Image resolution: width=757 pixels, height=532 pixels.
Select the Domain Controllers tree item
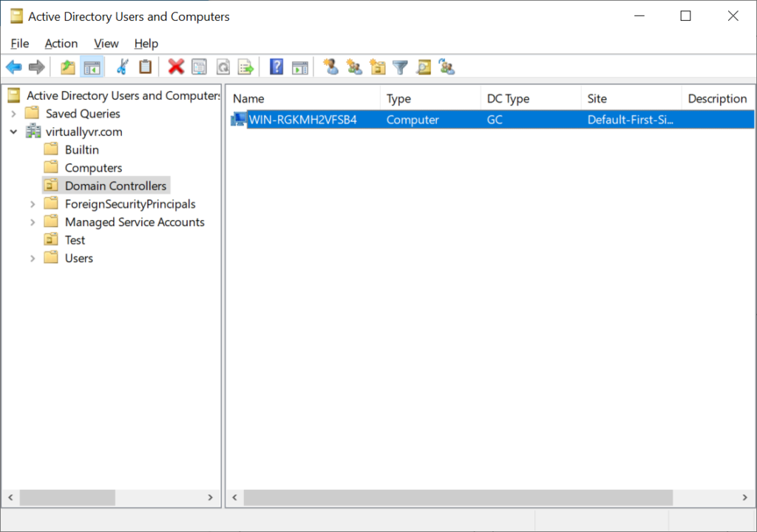coord(115,186)
